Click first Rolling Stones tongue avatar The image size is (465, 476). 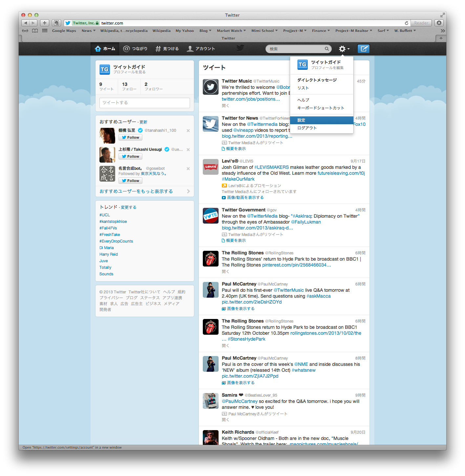211,259
